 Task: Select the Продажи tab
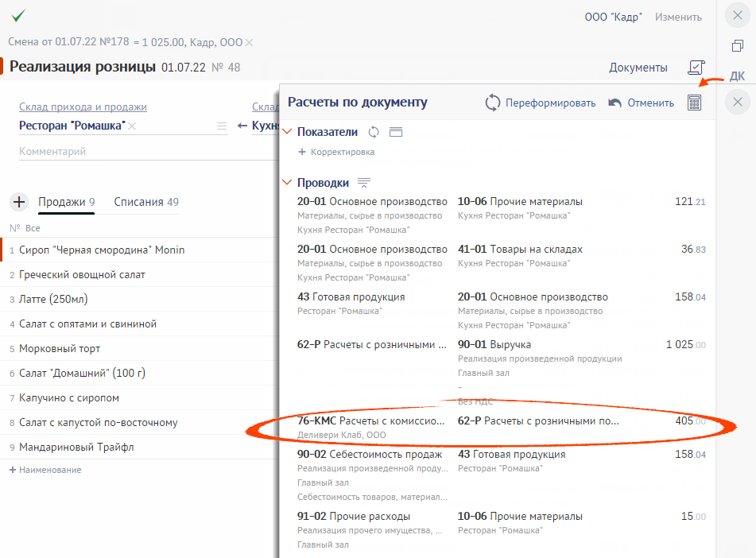pyautogui.click(x=66, y=202)
